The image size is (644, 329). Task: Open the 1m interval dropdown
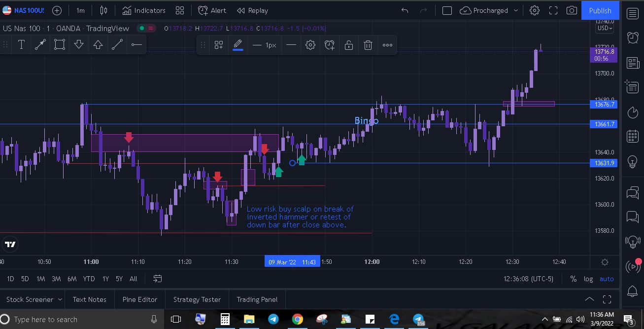click(x=80, y=10)
